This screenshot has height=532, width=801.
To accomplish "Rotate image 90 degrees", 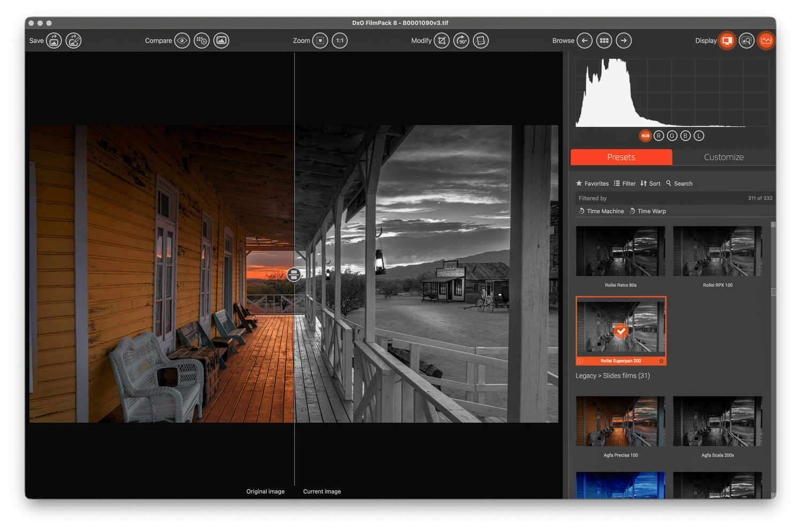I will [461, 41].
